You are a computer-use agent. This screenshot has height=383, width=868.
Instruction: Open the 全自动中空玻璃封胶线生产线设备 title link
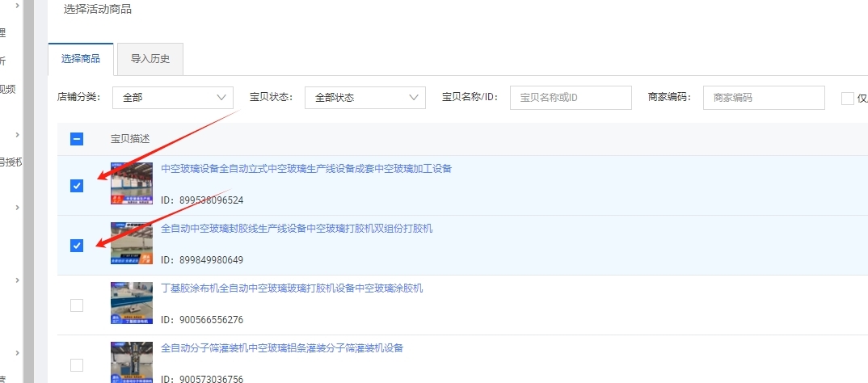[297, 229]
